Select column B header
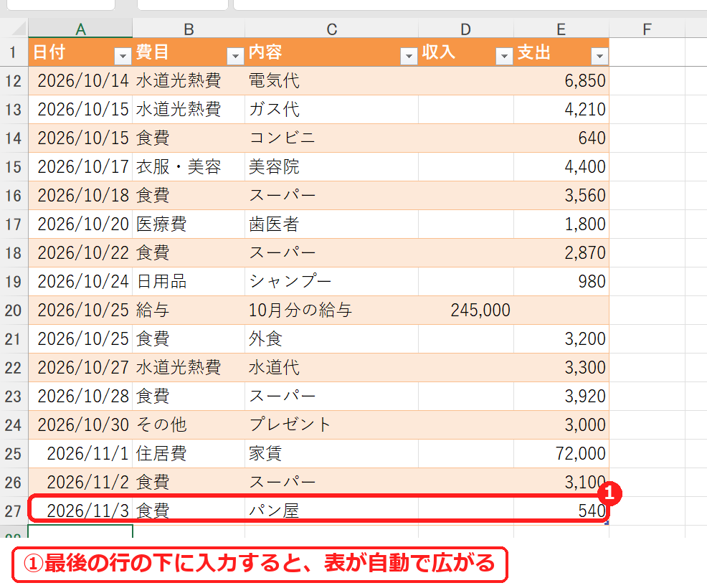The image size is (707, 588). pyautogui.click(x=189, y=29)
